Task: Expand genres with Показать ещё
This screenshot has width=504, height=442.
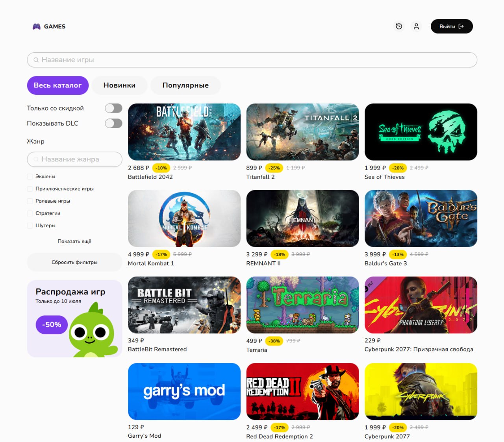Action: click(x=74, y=241)
